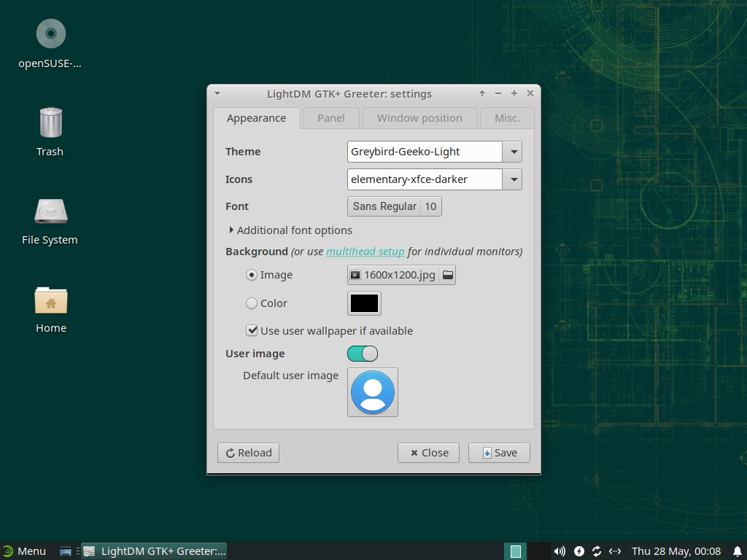Switch to the Window position tab
747x560 pixels.
click(419, 118)
